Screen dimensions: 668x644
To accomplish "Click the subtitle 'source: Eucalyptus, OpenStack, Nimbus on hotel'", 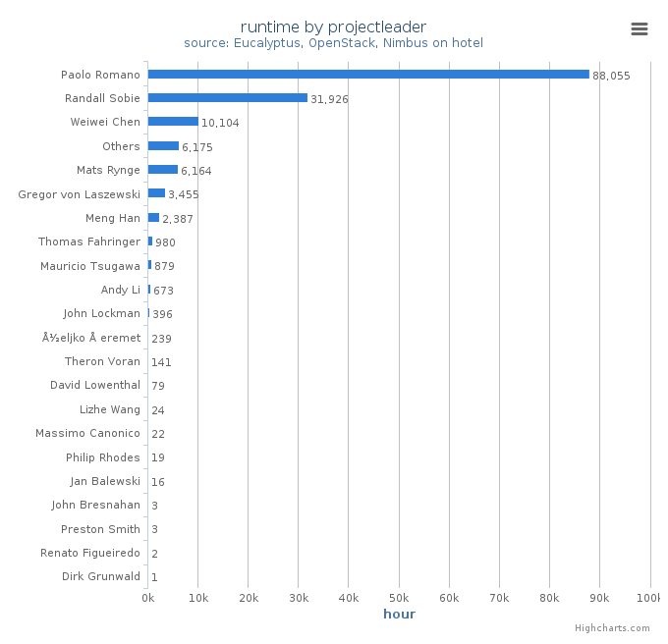I will click(x=333, y=43).
